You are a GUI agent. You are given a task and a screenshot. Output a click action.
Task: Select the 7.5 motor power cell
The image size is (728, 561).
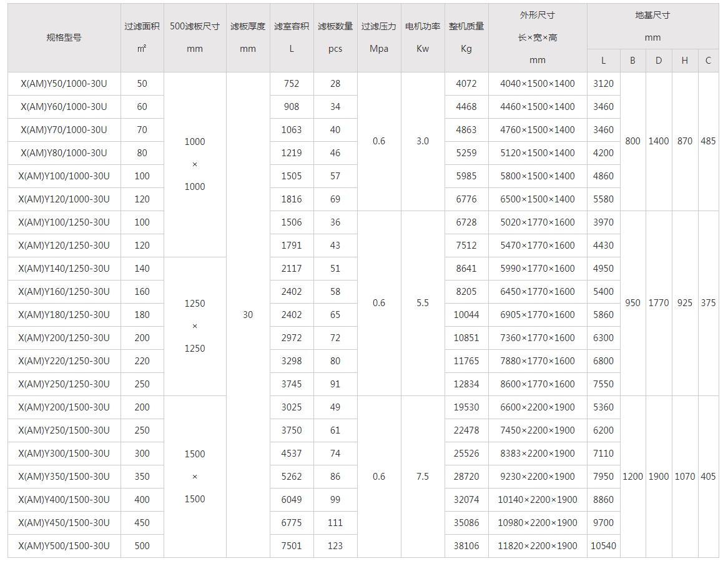pyautogui.click(x=423, y=477)
